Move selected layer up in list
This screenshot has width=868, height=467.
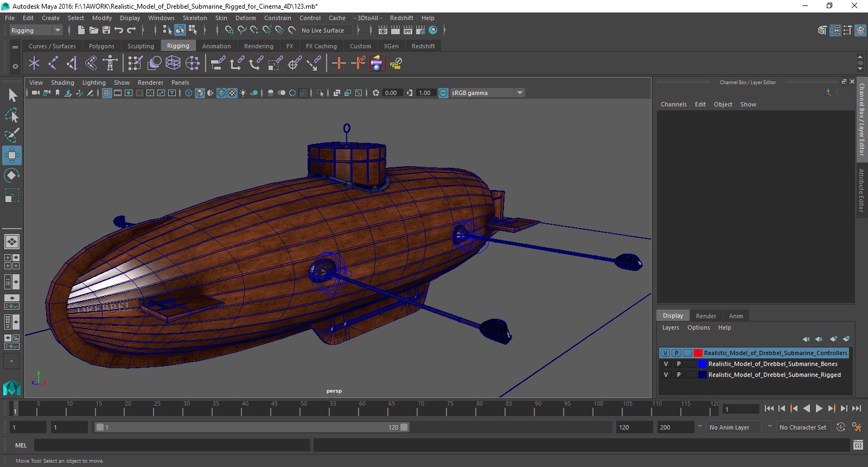[806, 339]
